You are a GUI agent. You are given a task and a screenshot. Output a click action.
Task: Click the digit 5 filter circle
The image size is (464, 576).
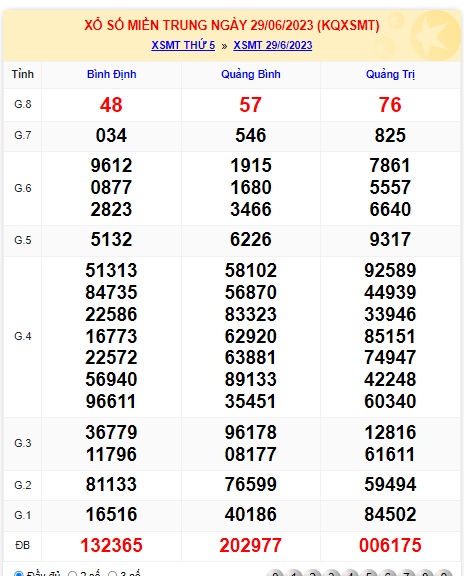(x=369, y=573)
